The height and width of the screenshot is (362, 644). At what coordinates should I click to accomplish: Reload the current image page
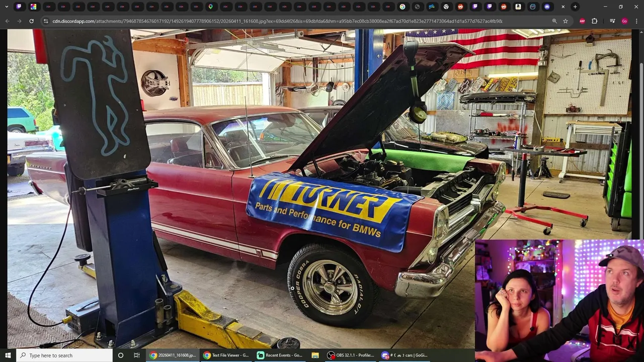[31, 21]
